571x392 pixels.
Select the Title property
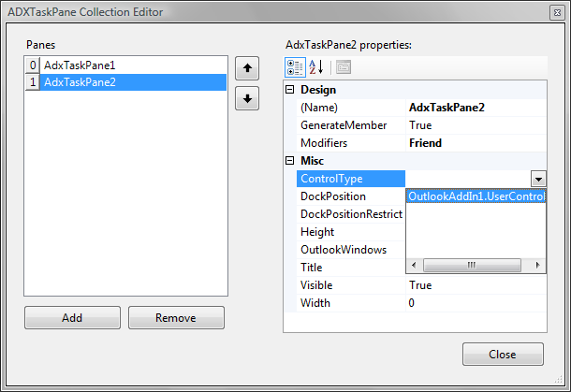351,268
